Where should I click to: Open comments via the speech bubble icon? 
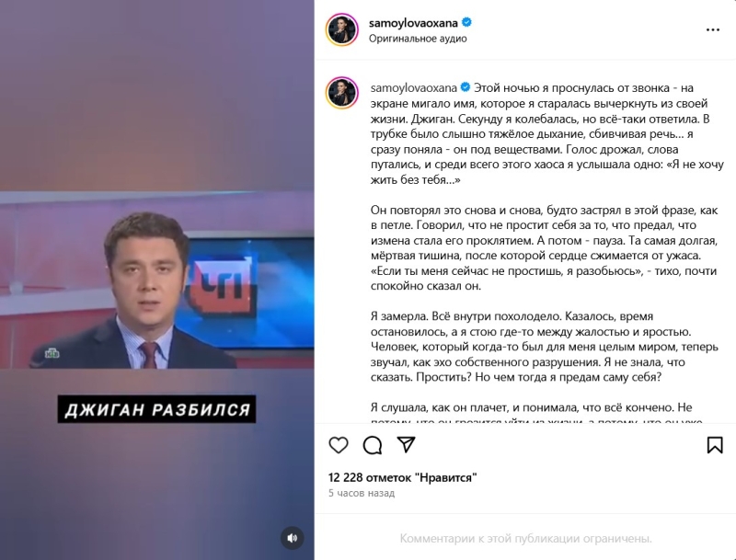(x=373, y=445)
